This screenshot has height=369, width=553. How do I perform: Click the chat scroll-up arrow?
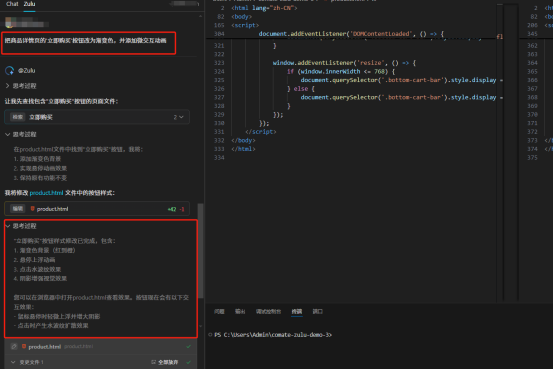pyautogui.click(x=201, y=16)
